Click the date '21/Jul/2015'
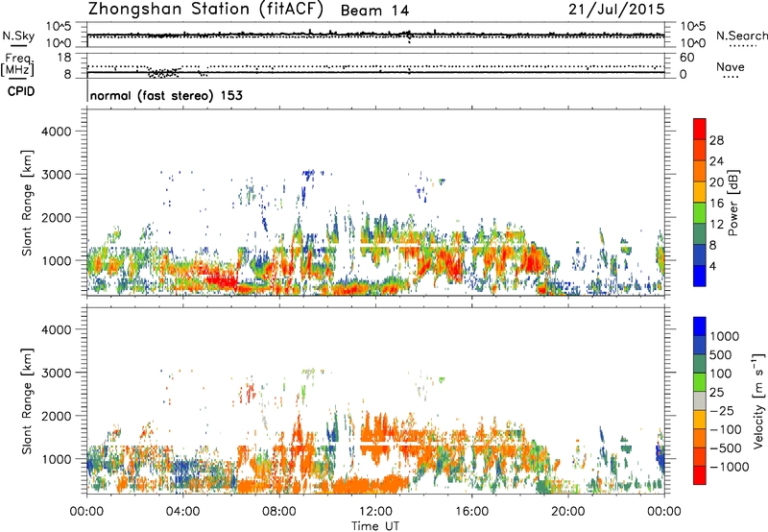Viewport: 768px width, 532px height. point(616,9)
